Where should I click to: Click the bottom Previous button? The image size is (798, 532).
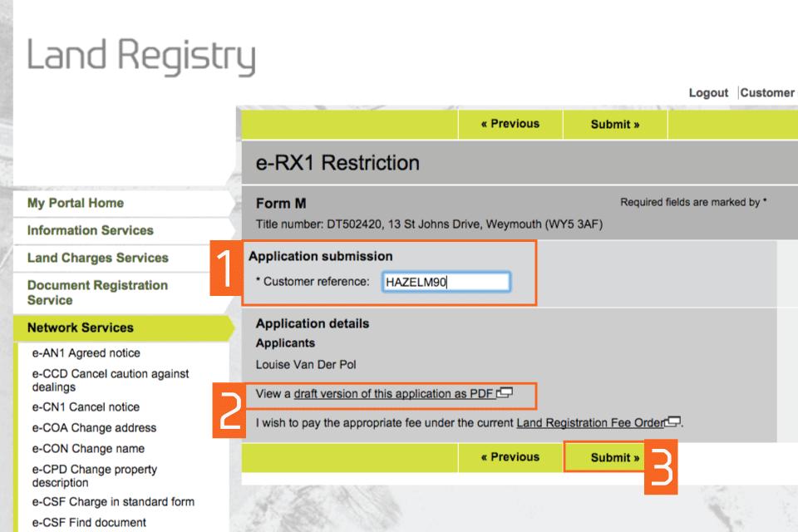coord(510,457)
